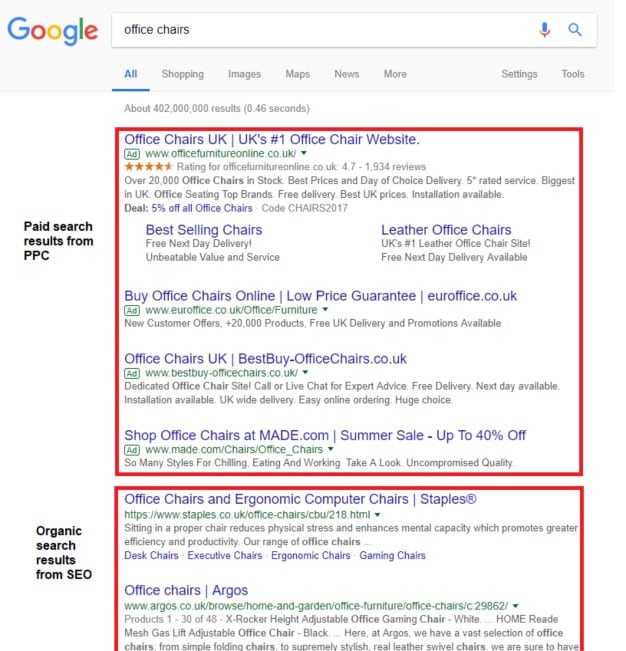Switch to the Shopping tab
Image resolution: width=626 pixels, height=651 pixels.
pos(183,74)
